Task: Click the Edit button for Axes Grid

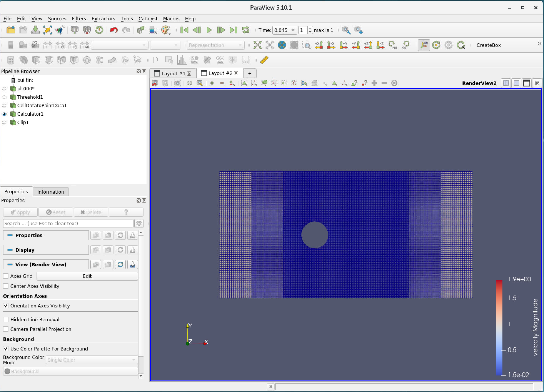Action: click(x=87, y=276)
